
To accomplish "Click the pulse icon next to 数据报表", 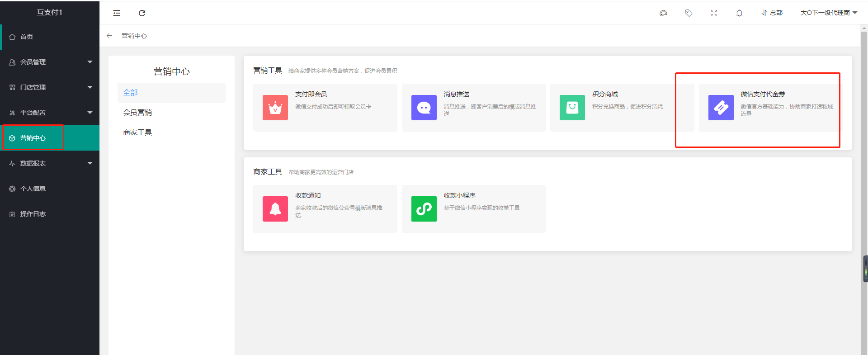I will [x=12, y=163].
